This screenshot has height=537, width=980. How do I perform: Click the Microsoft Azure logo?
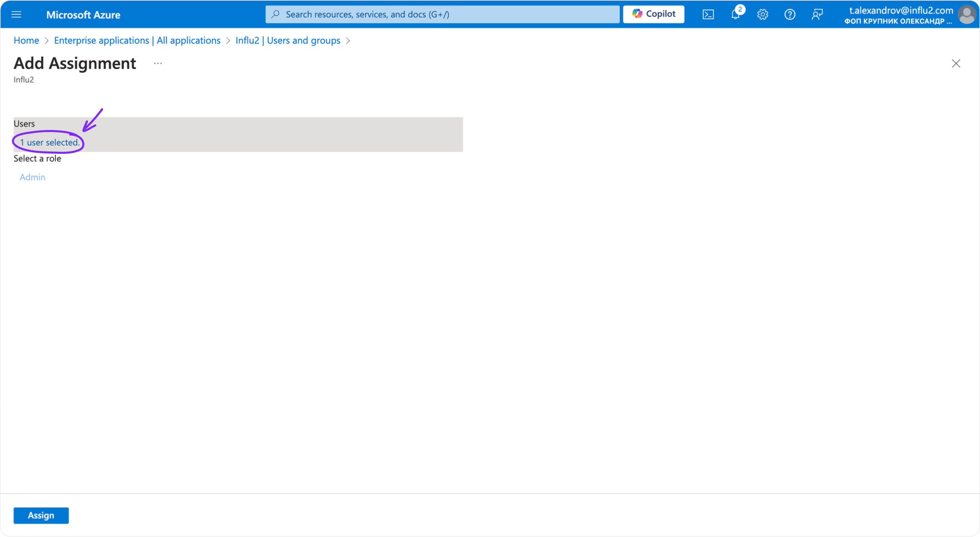point(83,15)
